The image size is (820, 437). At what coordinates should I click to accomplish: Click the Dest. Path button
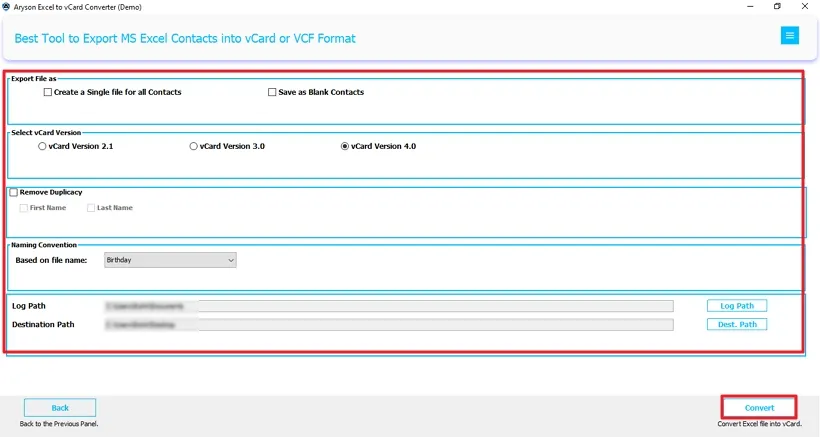pos(737,324)
